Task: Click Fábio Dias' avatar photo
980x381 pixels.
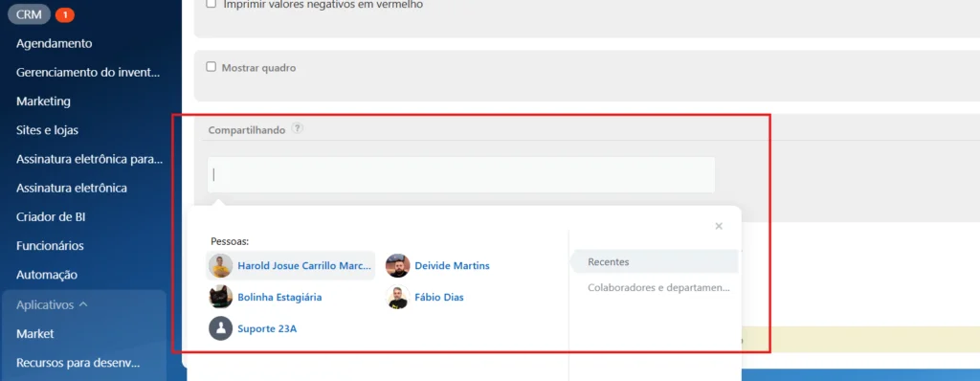Action: pos(397,297)
